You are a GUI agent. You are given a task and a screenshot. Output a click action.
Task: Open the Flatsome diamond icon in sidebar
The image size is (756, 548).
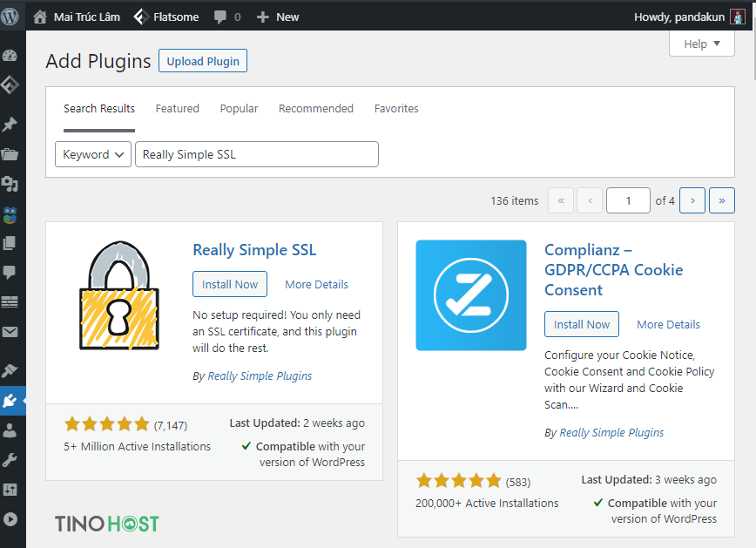10,85
